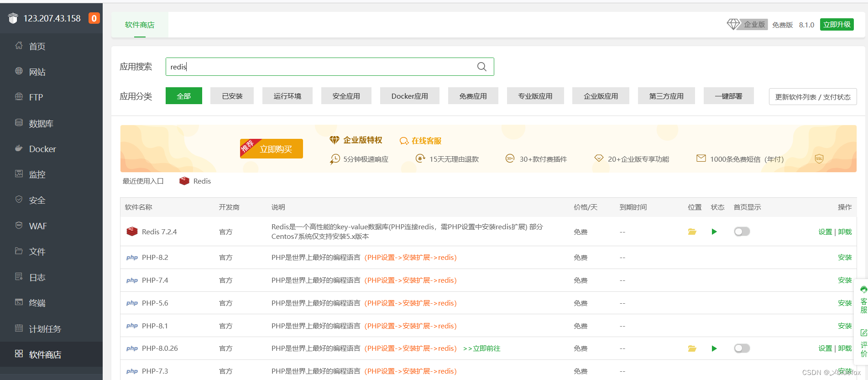The height and width of the screenshot is (380, 868).
Task: Click the Redis 7.2.4 cube icon
Action: (x=132, y=232)
